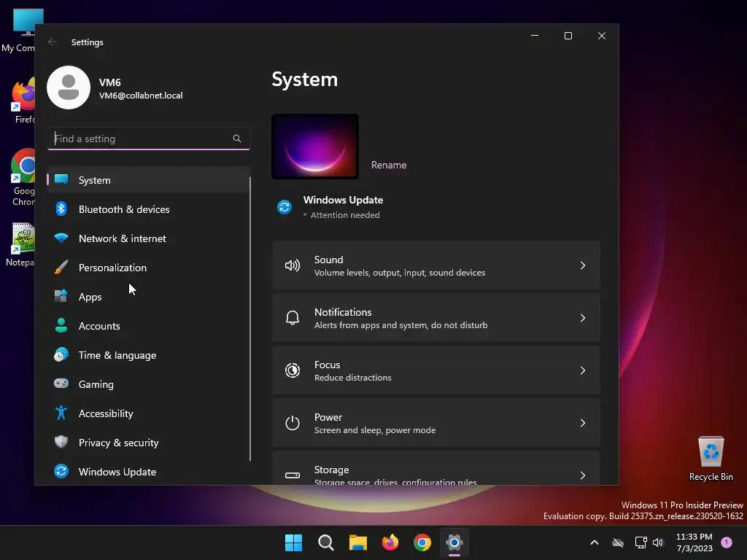This screenshot has height=560, width=747.
Task: Launch Google Chrome from the taskbar
Action: (x=422, y=542)
